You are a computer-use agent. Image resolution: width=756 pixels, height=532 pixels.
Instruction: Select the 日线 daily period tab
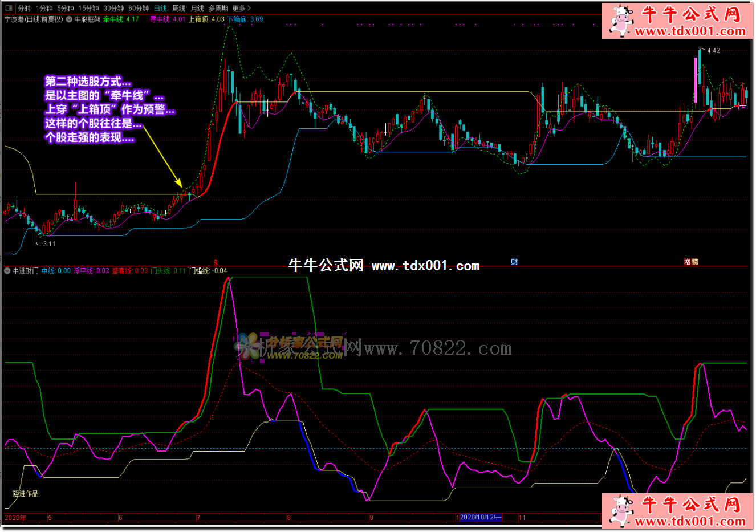[x=160, y=8]
